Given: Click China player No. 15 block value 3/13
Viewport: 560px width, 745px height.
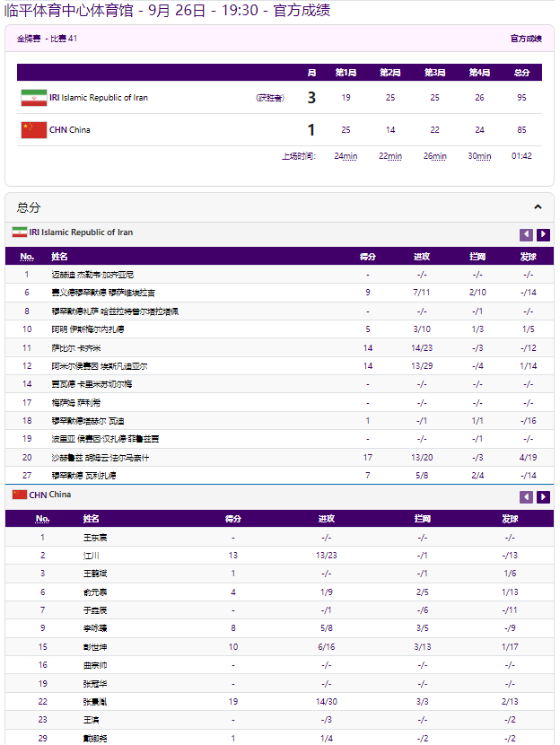Looking at the screenshot, I should [423, 646].
